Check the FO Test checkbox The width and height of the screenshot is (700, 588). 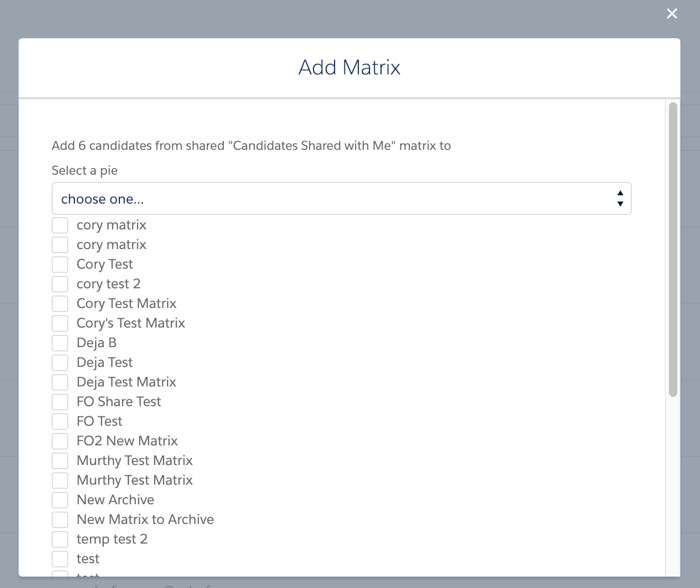pos(60,422)
